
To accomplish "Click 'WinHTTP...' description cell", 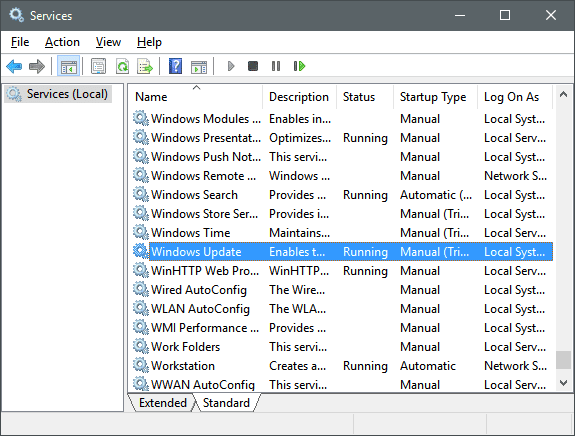I will (x=299, y=271).
